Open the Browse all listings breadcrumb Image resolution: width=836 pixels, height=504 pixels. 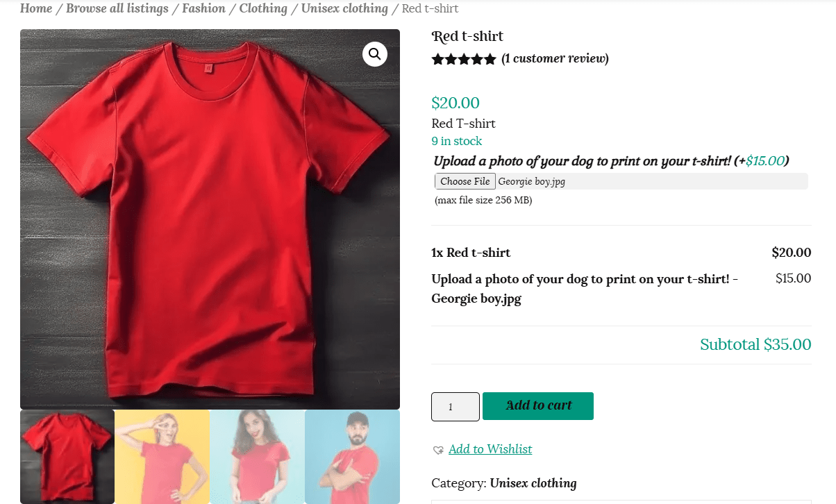[117, 8]
